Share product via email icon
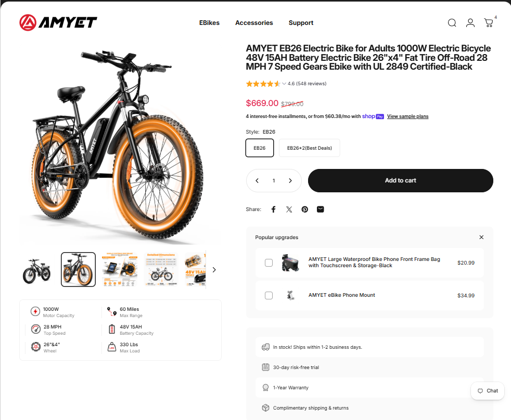The width and height of the screenshot is (511, 420). pos(321,209)
